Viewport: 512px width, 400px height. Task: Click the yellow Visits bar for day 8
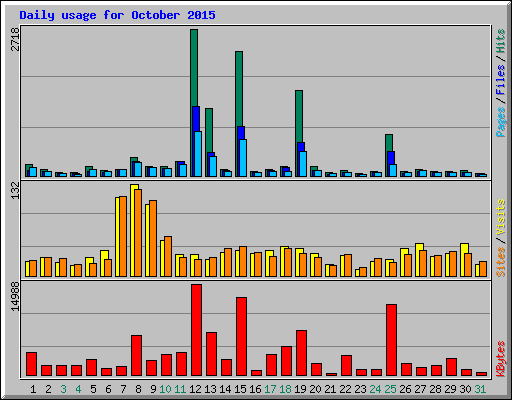pos(133,230)
